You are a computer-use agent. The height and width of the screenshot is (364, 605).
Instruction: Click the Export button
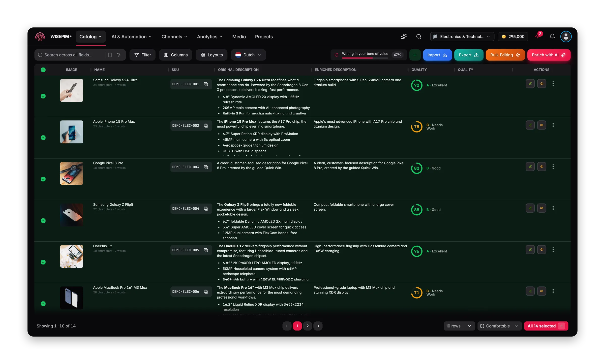coord(469,55)
